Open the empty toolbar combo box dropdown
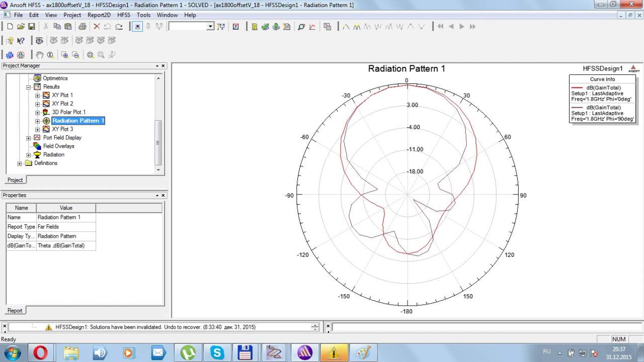Image resolution: width=644 pixels, height=362 pixels. click(x=210, y=27)
